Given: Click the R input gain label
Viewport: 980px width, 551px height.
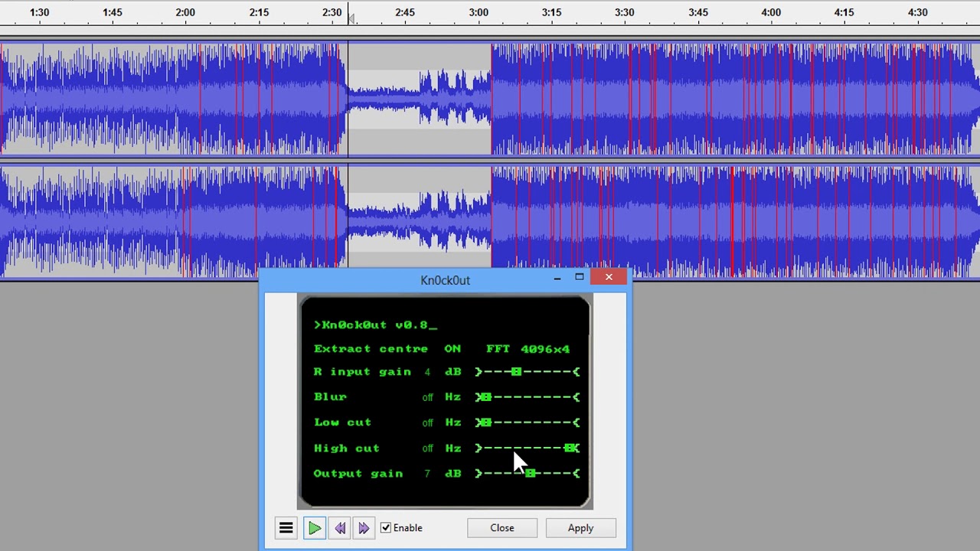Looking at the screenshot, I should [362, 372].
